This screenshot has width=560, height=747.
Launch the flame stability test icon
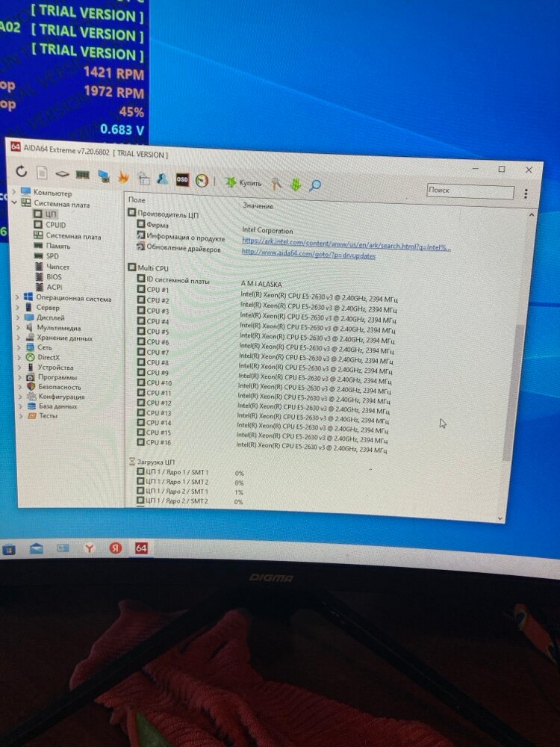[x=124, y=177]
